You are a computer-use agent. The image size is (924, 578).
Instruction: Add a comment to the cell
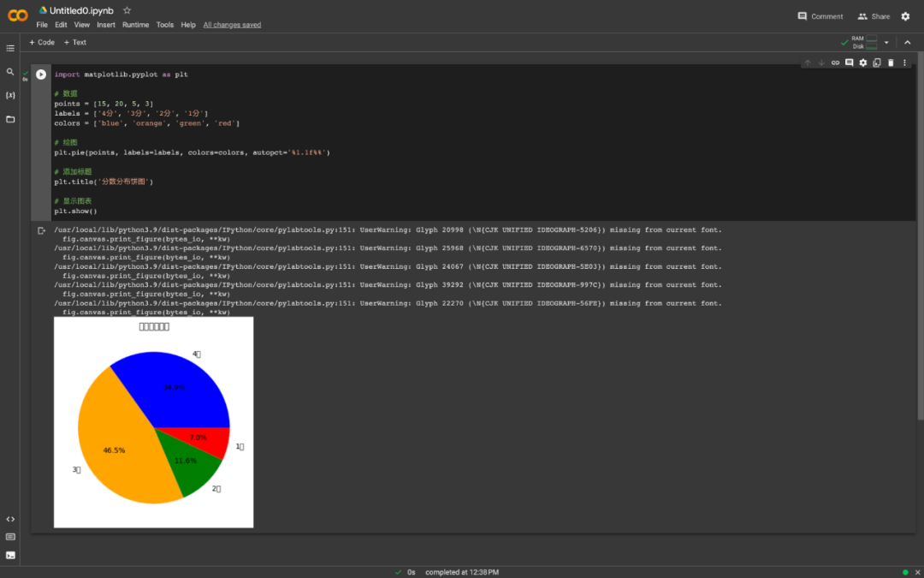(x=850, y=63)
